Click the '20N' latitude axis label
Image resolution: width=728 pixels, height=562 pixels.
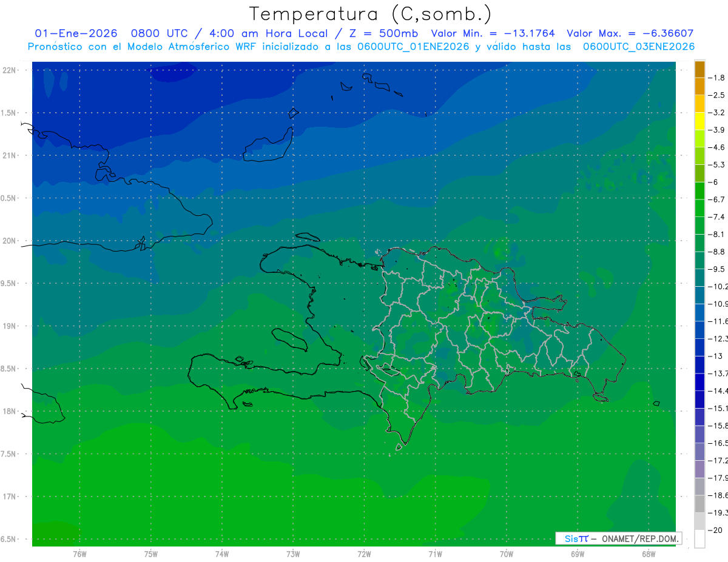tap(10, 241)
